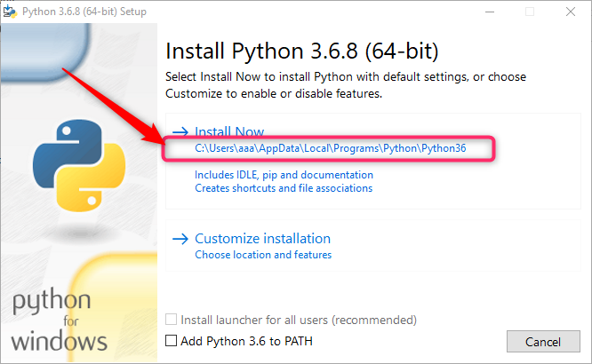Image resolution: width=592 pixels, height=364 pixels.
Task: Minimize the Python Setup window
Action: [490, 12]
